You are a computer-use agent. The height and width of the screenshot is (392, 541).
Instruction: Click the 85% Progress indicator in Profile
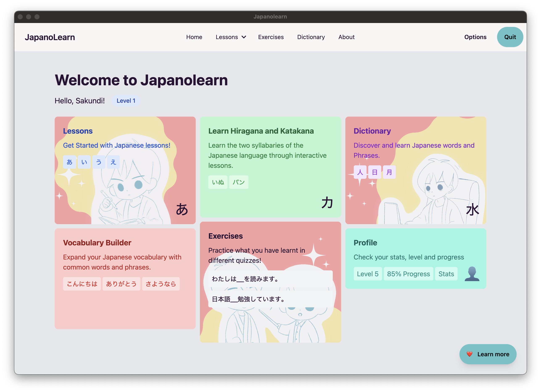408,274
